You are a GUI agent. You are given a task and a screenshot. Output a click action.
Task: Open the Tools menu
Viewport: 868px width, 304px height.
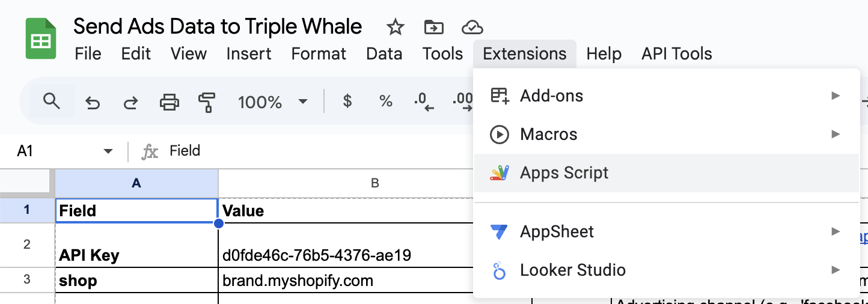442,54
